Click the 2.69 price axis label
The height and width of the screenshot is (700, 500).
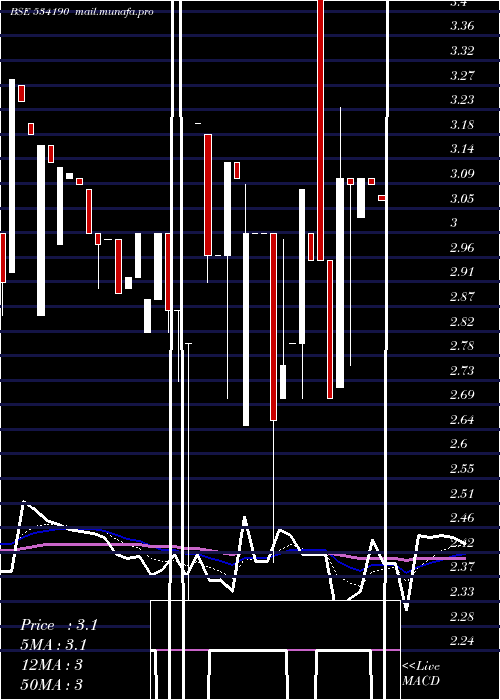click(462, 395)
